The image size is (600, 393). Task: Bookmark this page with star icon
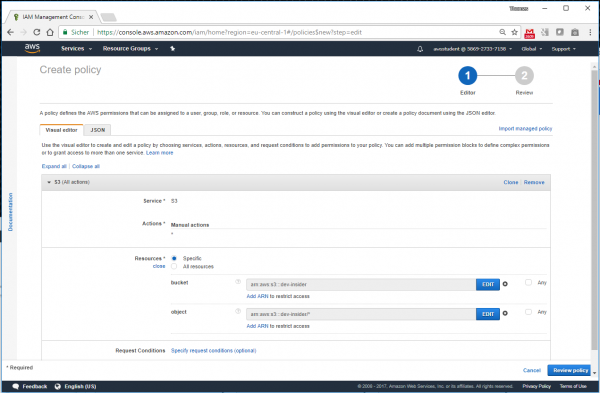tap(515, 32)
